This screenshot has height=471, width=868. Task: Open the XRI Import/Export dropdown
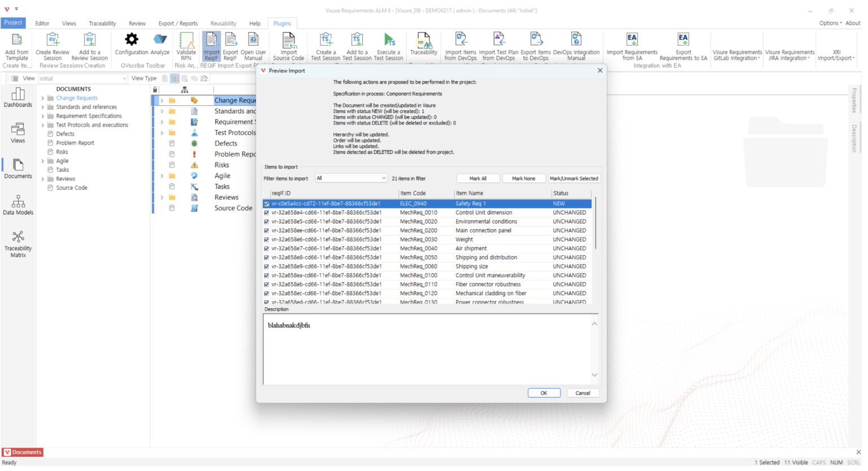point(836,55)
